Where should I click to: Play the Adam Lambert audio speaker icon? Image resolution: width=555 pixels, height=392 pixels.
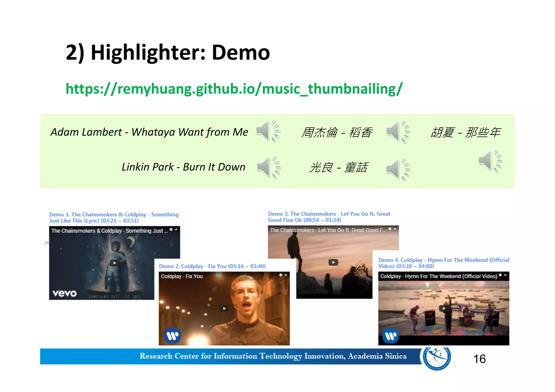click(268, 131)
